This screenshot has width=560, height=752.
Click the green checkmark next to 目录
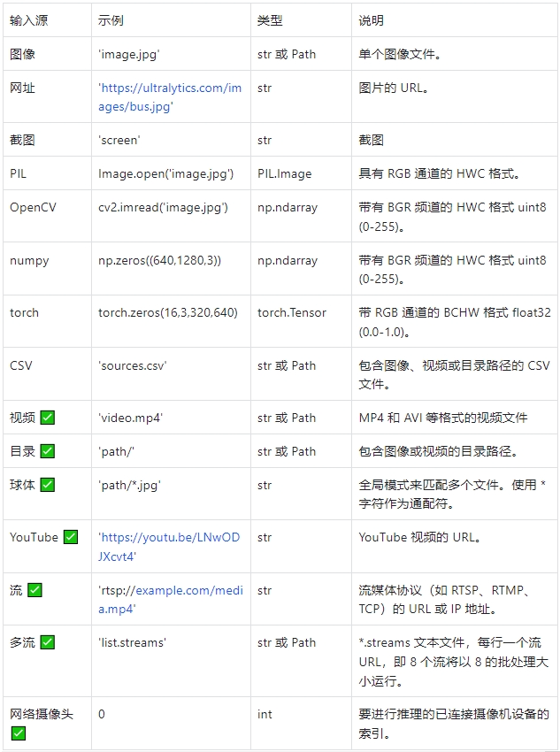pyautogui.click(x=48, y=451)
